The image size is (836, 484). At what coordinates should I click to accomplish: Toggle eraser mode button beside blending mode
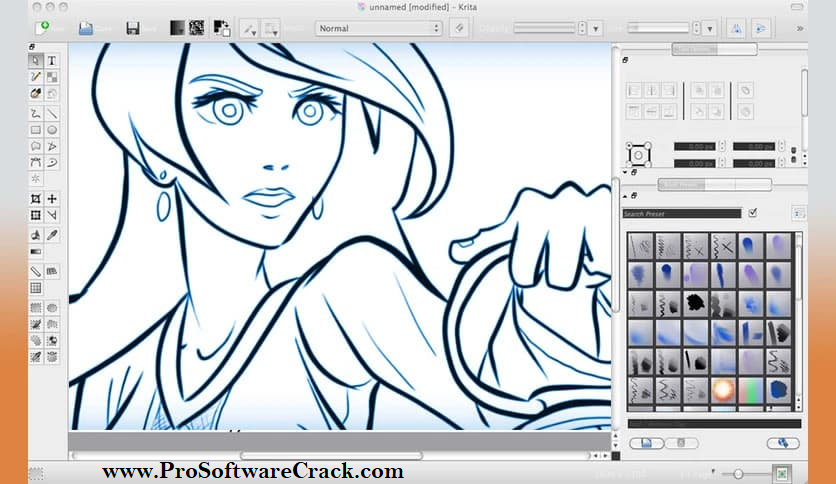click(x=460, y=28)
